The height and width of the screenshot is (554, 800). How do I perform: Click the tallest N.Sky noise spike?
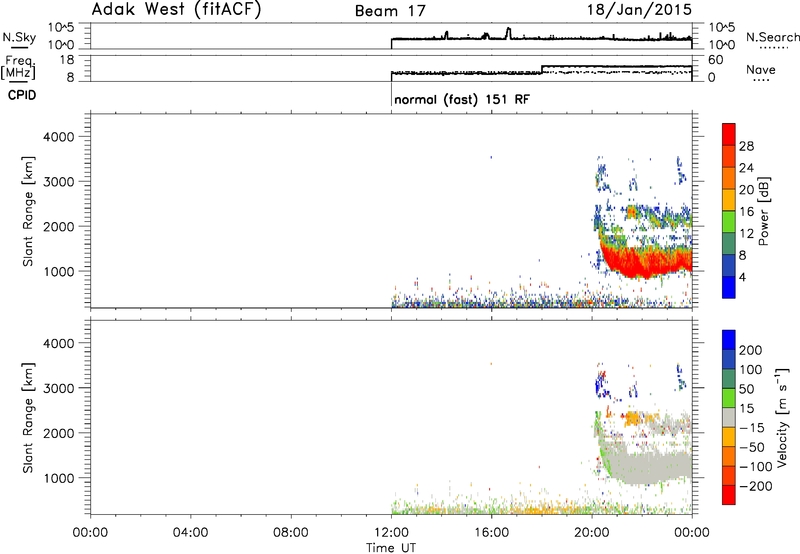click(x=508, y=33)
